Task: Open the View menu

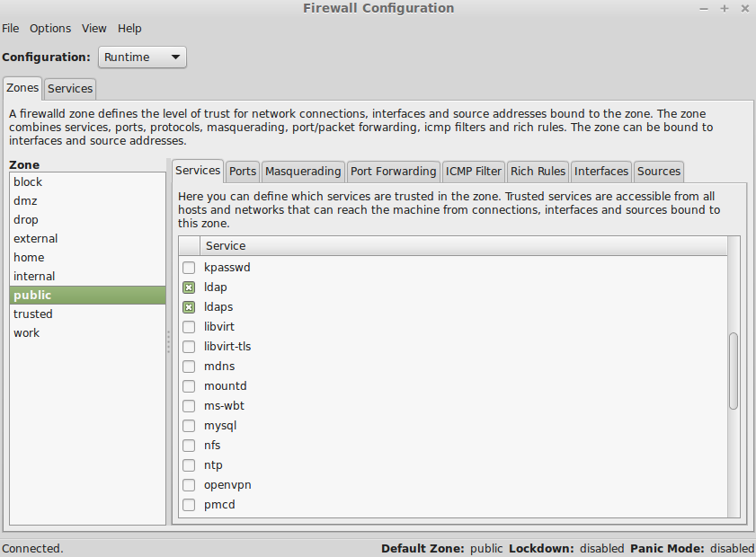Action: [x=94, y=29]
